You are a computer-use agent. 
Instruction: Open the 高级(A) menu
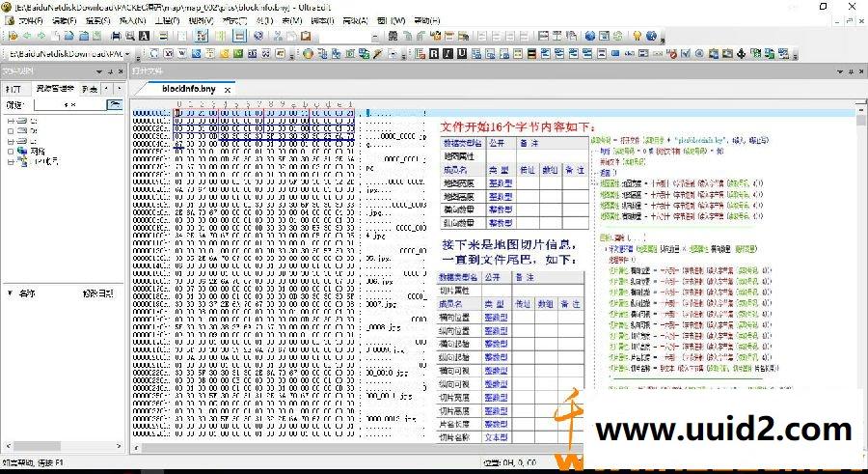click(355, 21)
